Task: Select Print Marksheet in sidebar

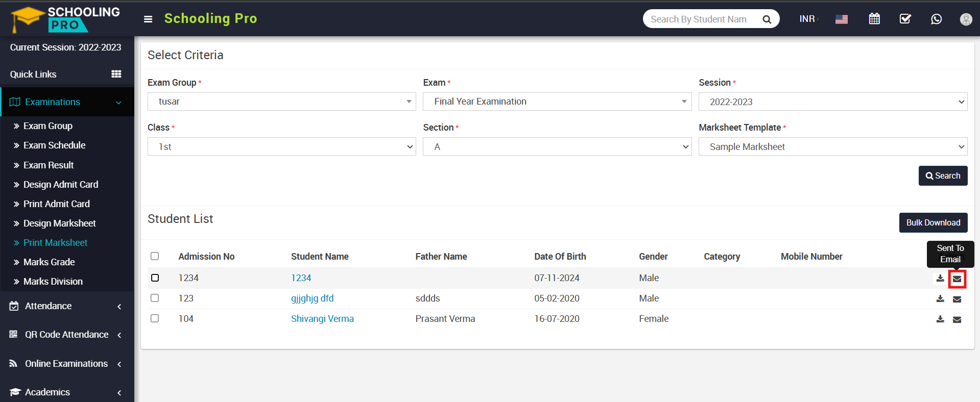Action: [x=56, y=243]
